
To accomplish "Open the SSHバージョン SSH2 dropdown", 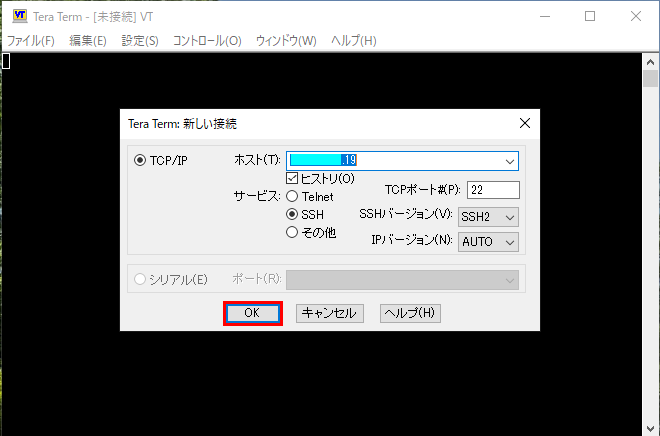I will (x=488, y=217).
